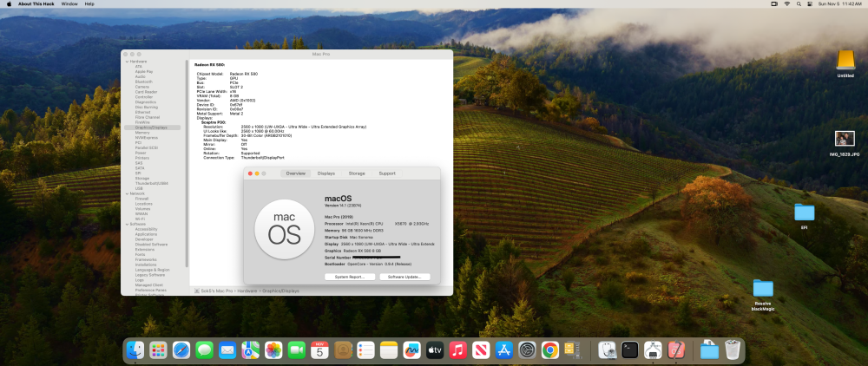Open Terminal app in dock

coord(630,350)
